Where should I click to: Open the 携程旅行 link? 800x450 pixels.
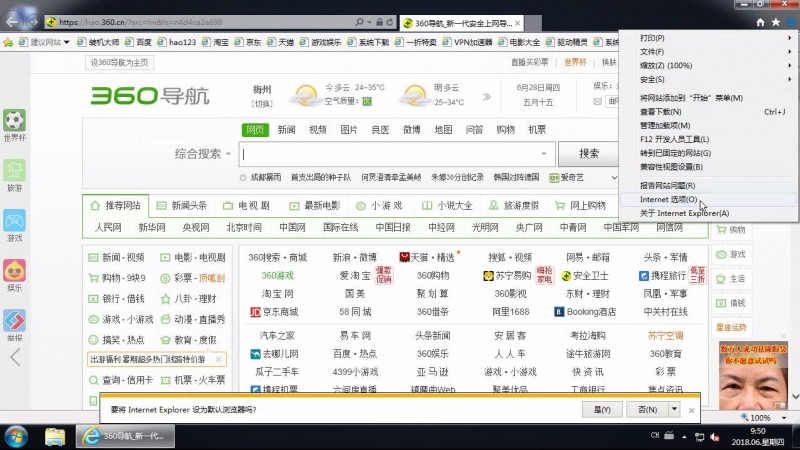(663, 276)
